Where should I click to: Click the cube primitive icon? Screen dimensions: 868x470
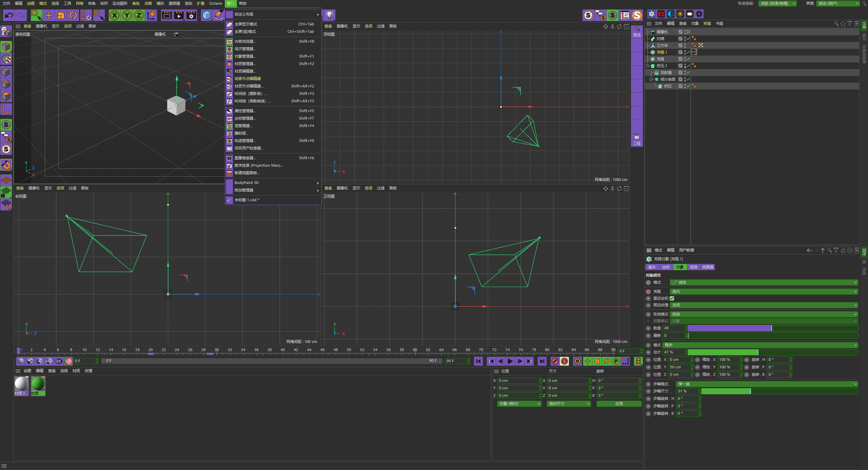pyautogui.click(x=206, y=15)
